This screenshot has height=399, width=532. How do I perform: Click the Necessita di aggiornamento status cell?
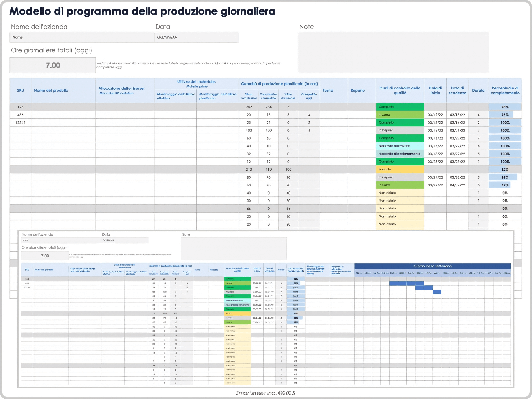click(400, 154)
